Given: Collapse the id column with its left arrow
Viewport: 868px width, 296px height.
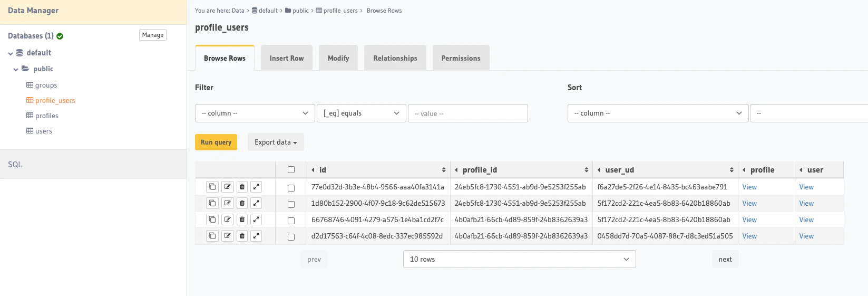Looking at the screenshot, I should [x=313, y=170].
